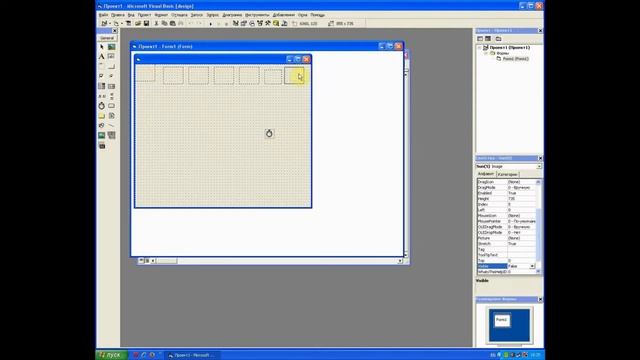Open Object Browser from toolbar icon
This screenshot has height=360, width=640.
coord(260,24)
